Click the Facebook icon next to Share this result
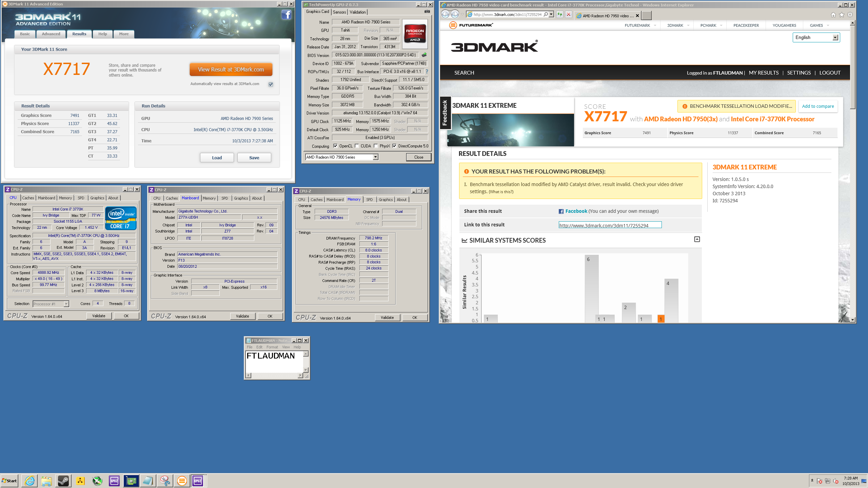The width and height of the screenshot is (868, 488). (x=561, y=211)
